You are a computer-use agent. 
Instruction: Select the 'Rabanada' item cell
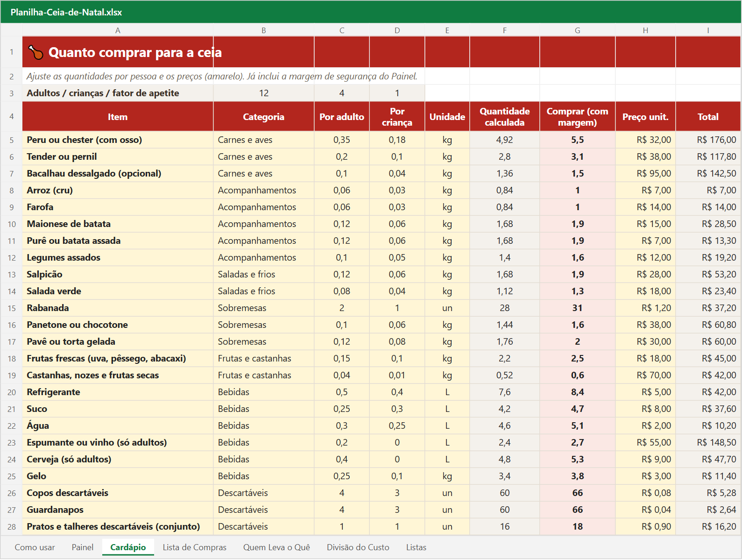(118, 308)
